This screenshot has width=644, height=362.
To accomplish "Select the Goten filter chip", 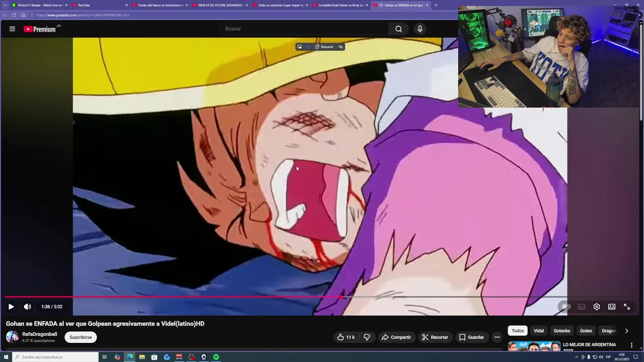I will (x=586, y=331).
